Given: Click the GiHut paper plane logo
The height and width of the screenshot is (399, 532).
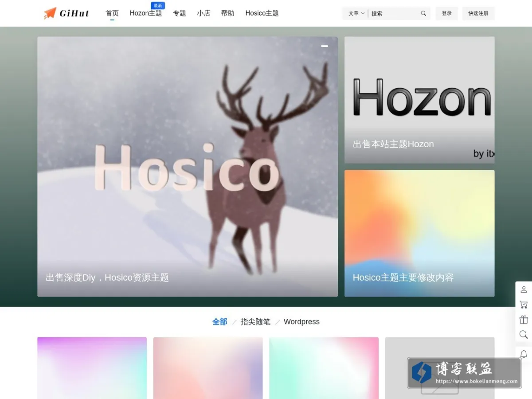Looking at the screenshot, I should [x=66, y=13].
